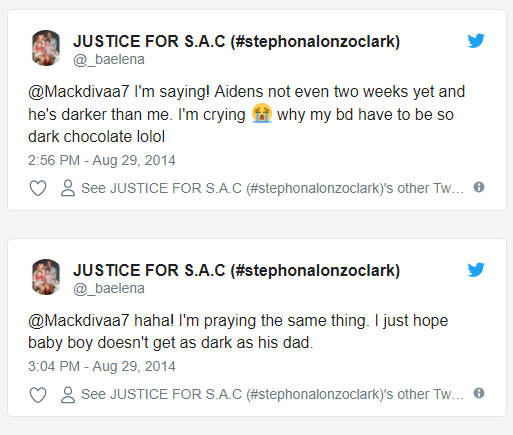Screen dimensions: 513x435
Task: See other Tweets link in second tweet
Action: 272,394
